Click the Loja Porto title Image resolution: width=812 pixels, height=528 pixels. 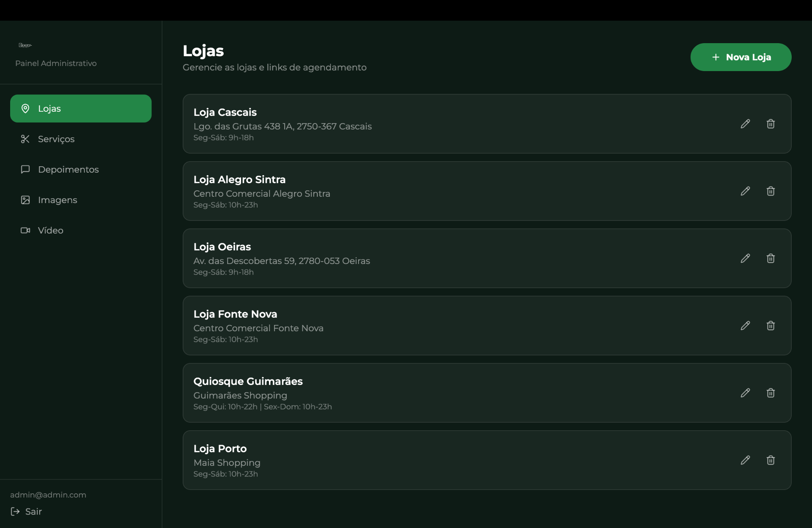click(x=220, y=448)
